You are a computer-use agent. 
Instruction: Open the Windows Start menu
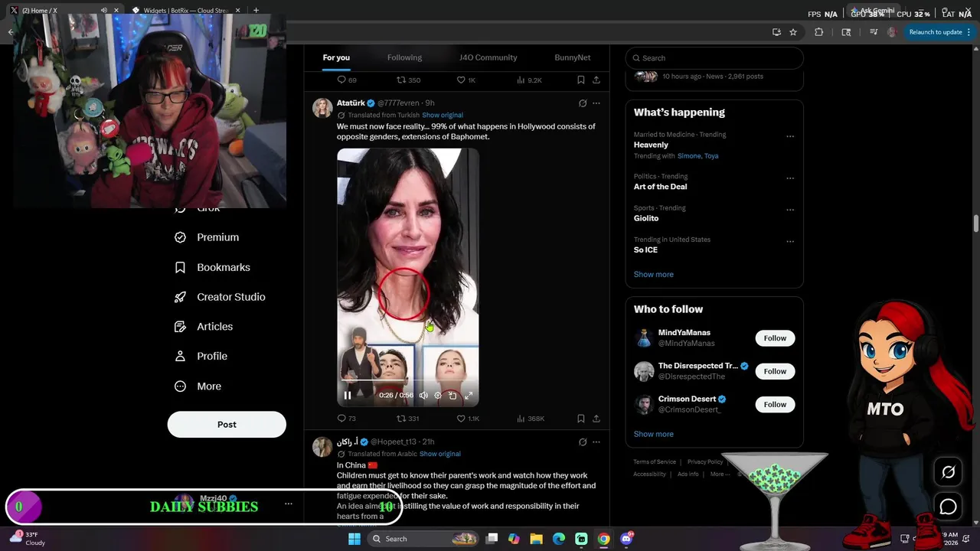coord(354,539)
